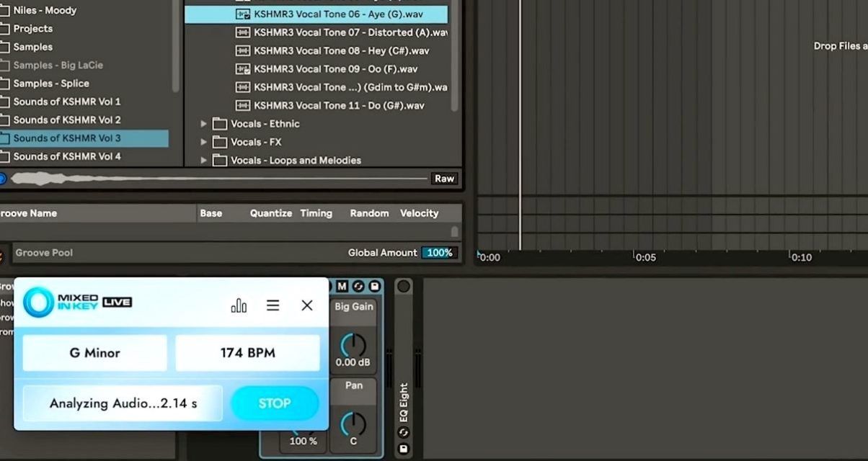Click the save preset icon on the track header

pyautogui.click(x=375, y=286)
